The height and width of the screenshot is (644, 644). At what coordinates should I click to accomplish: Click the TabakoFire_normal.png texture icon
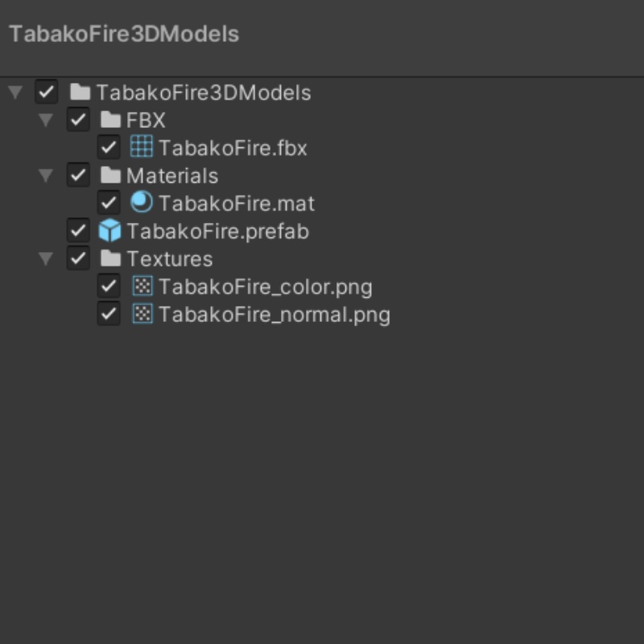[142, 314]
